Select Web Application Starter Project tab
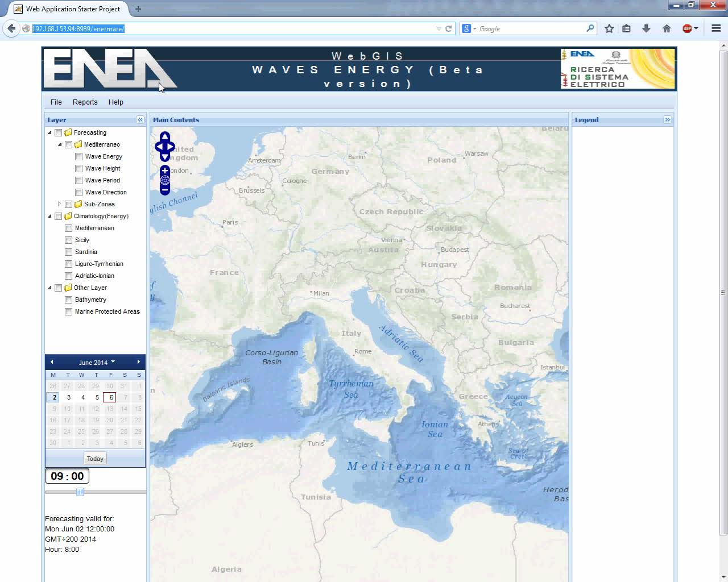This screenshot has height=582, width=728. click(67, 9)
